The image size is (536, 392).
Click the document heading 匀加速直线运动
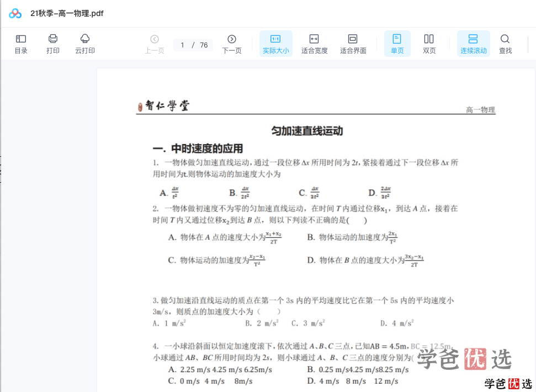307,131
